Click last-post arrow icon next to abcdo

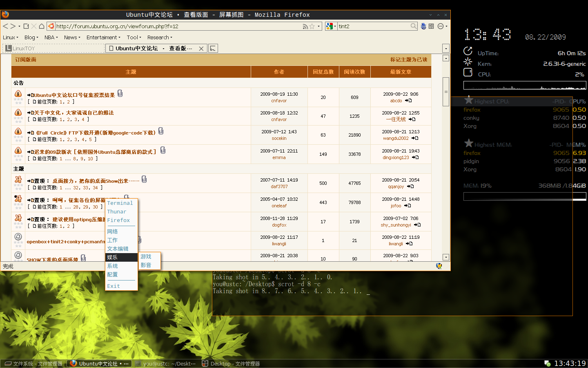(408, 101)
